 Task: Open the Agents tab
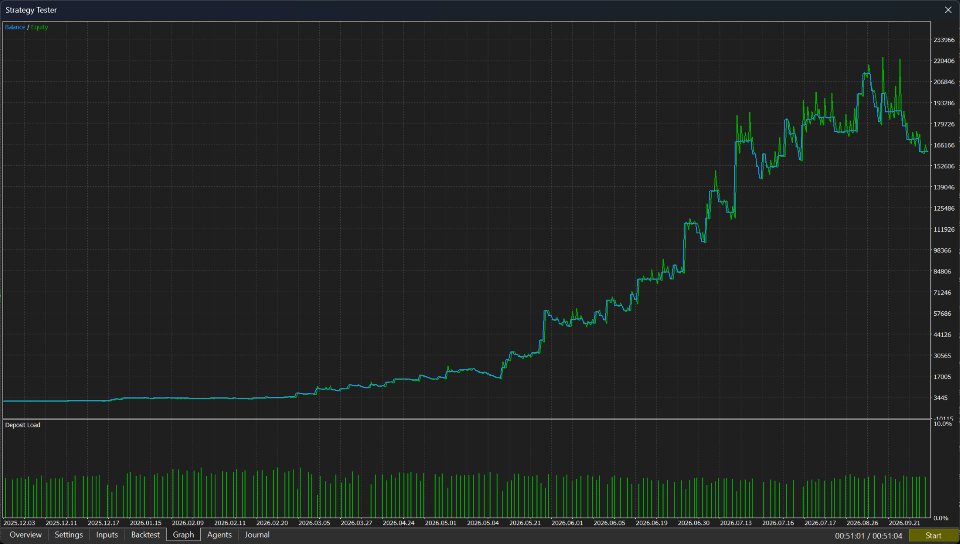pyautogui.click(x=219, y=535)
